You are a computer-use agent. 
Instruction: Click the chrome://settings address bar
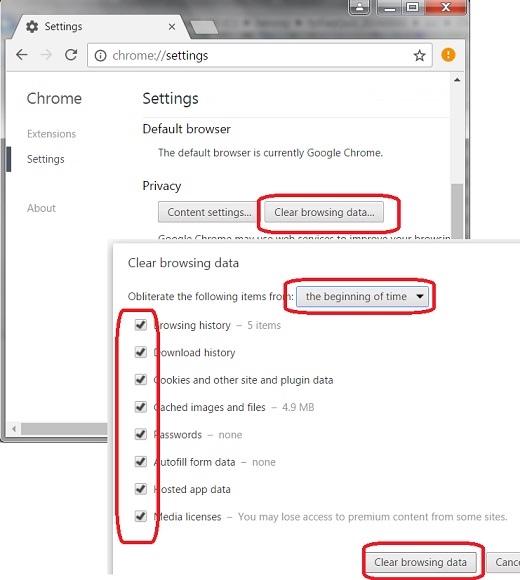pos(259,55)
